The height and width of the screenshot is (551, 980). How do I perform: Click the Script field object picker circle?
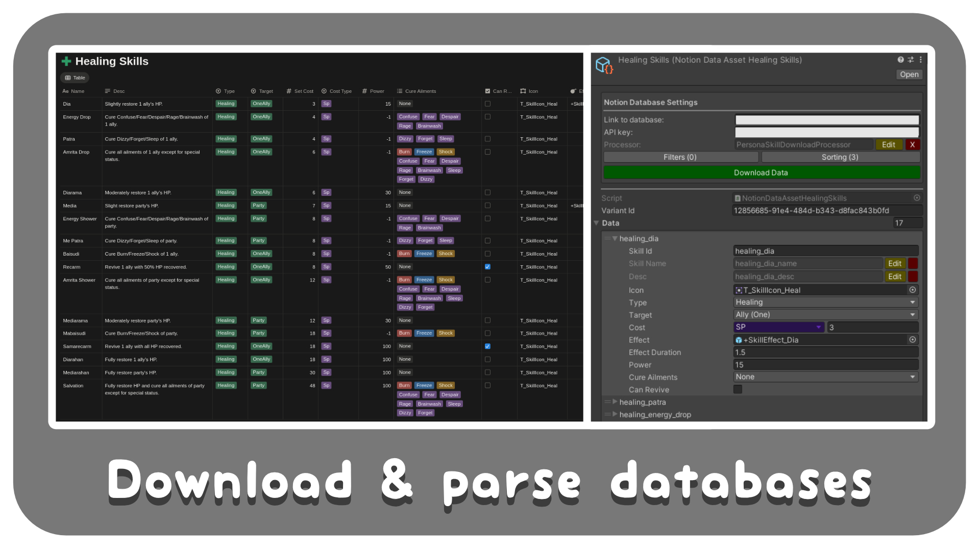(917, 198)
